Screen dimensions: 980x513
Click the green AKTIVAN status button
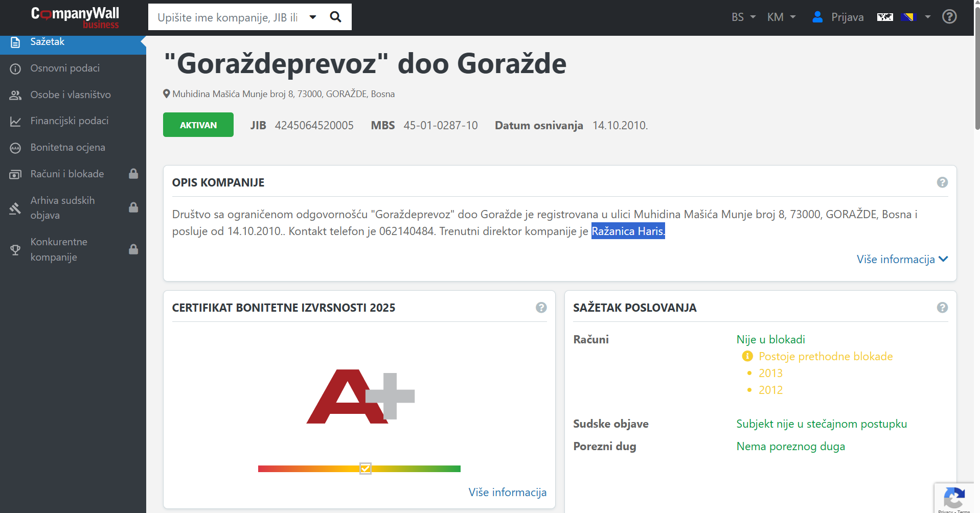(198, 125)
